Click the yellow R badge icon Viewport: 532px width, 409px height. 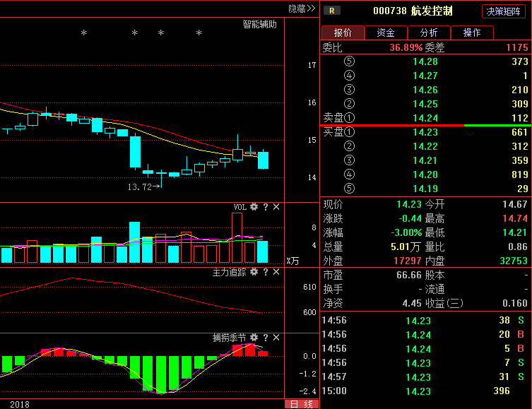331,11
